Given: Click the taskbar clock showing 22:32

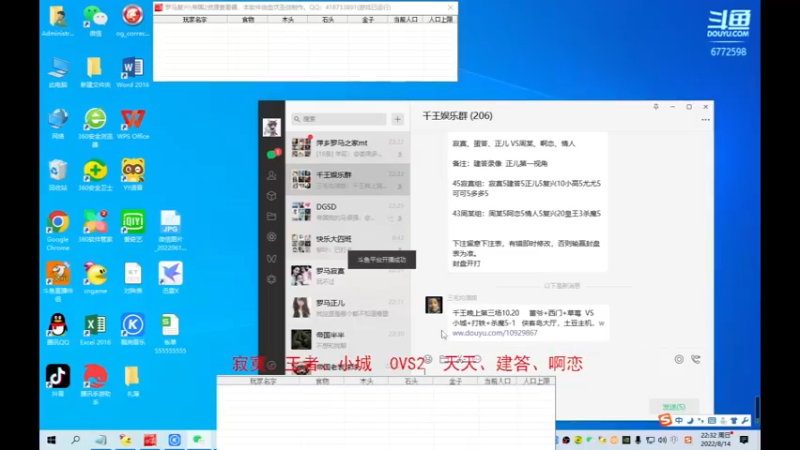Looking at the screenshot, I should coord(715,439).
